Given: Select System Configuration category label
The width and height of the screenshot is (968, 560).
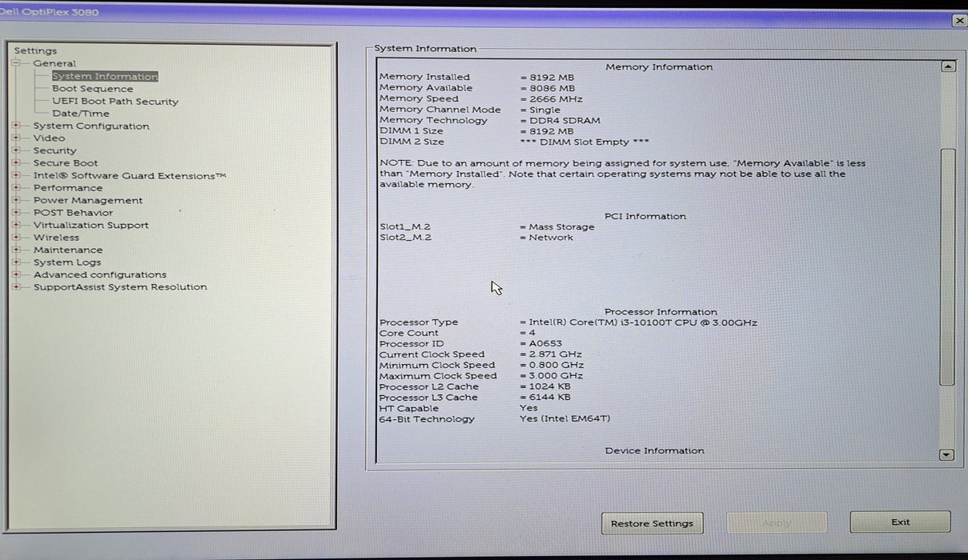Looking at the screenshot, I should point(91,126).
